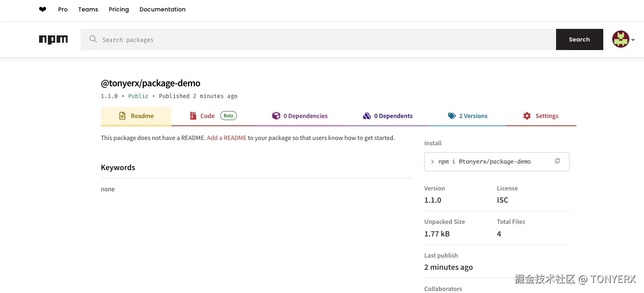Screen dimensions: 644x293
Task: Click the Versions tags icon
Action: coord(452,116)
